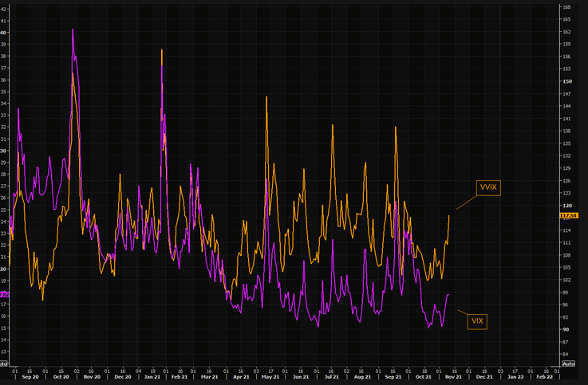Select Feb 22 on the time axis
The width and height of the screenshot is (588, 385).
coord(543,377)
